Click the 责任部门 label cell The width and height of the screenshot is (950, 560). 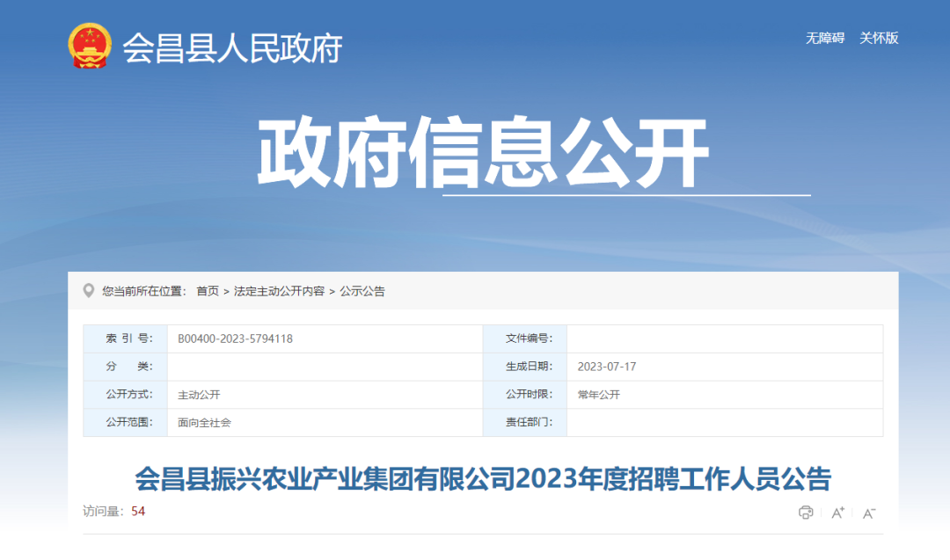point(525,423)
